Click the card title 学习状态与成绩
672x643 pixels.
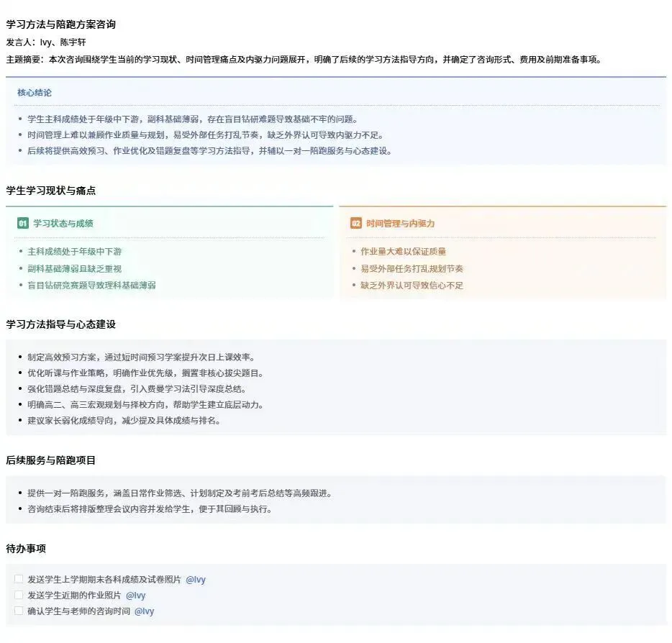click(x=63, y=223)
